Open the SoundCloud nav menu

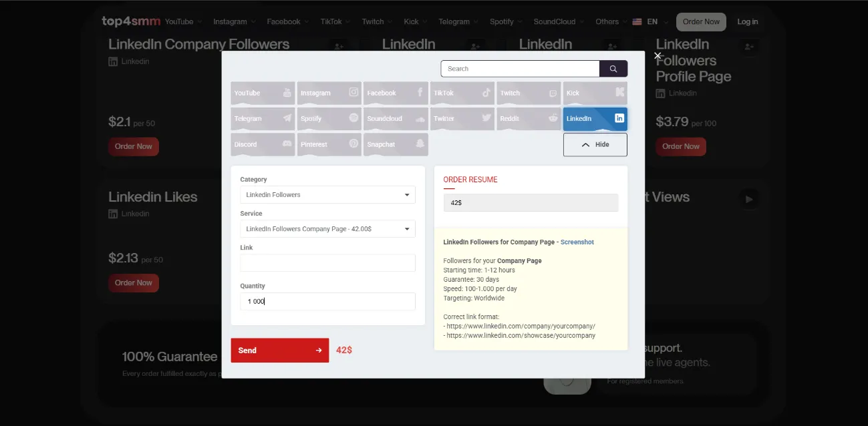pyautogui.click(x=559, y=21)
